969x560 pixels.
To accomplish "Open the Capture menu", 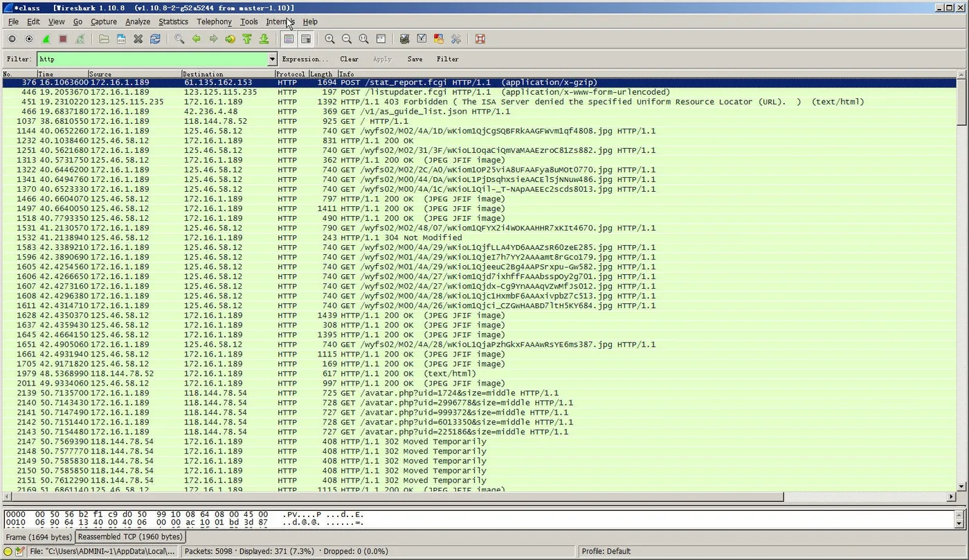I will 103,21.
